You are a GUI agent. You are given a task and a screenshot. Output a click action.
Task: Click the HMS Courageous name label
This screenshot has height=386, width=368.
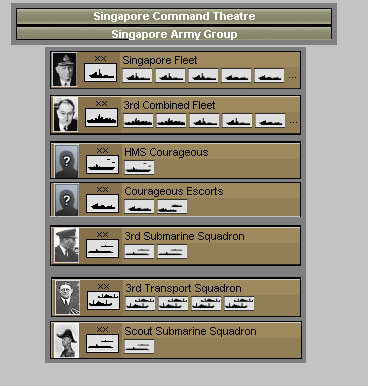tap(166, 152)
